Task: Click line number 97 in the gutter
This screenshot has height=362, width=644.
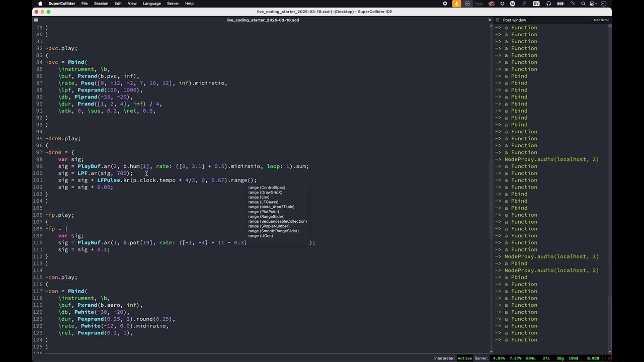Action: click(39, 152)
